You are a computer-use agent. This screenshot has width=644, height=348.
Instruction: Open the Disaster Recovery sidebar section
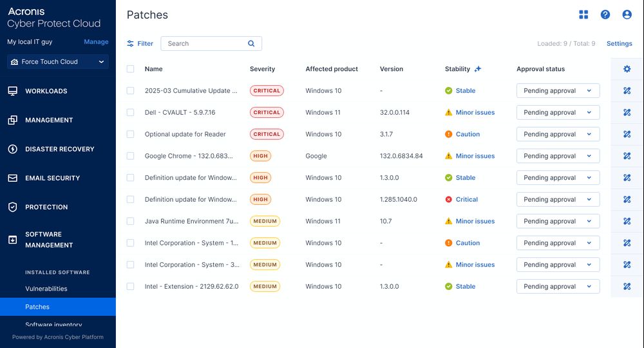[59, 149]
